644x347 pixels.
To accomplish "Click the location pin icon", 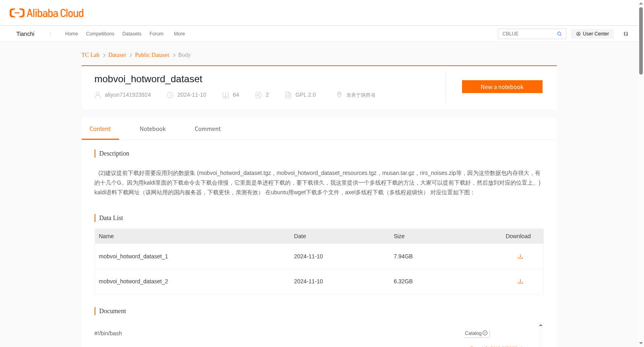I will pyautogui.click(x=339, y=95).
